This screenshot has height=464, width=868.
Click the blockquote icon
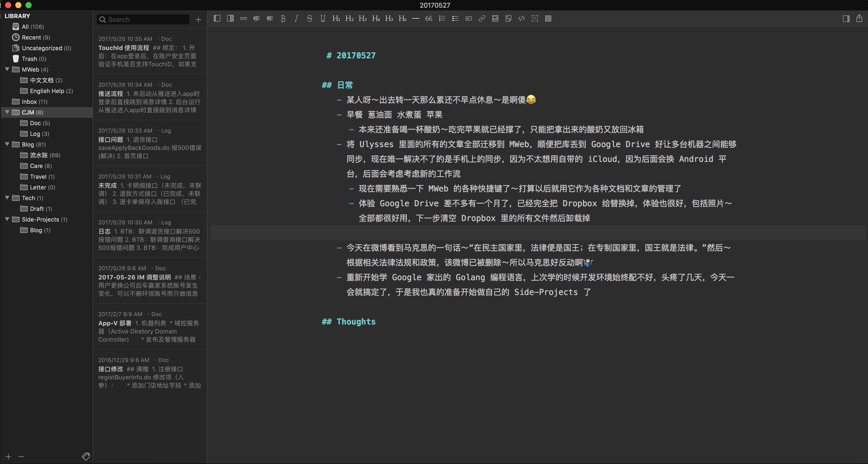[429, 19]
